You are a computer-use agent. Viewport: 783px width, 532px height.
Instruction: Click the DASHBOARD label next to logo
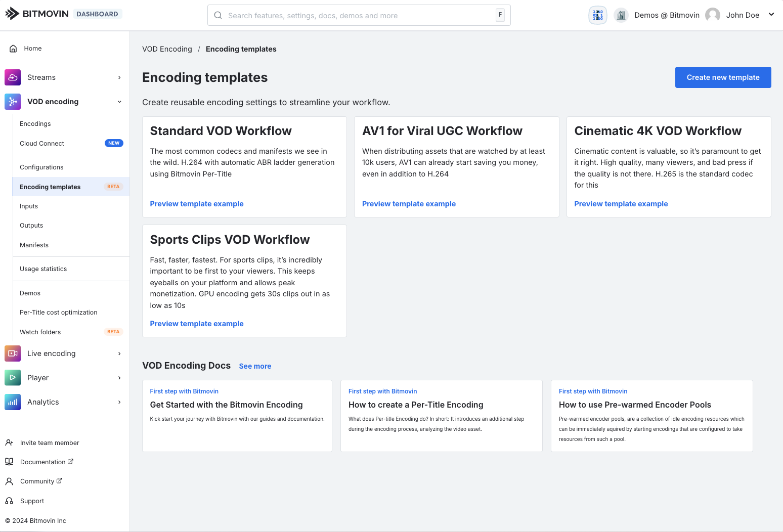tap(98, 14)
